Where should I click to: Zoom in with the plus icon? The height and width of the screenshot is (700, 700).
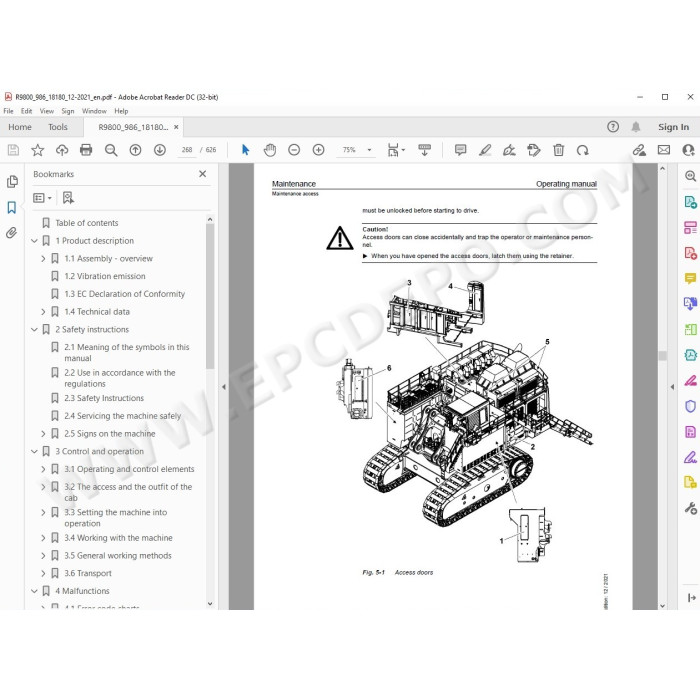318,150
